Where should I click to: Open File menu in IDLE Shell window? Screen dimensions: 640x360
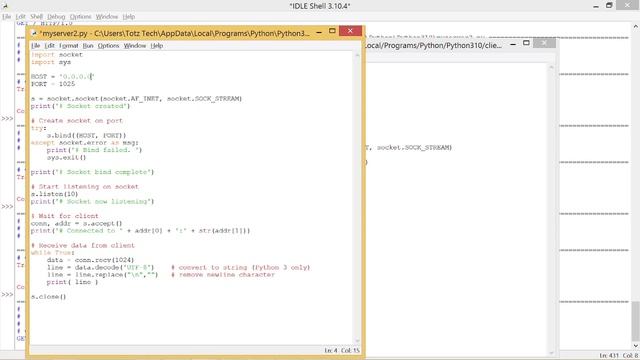(x=7, y=17)
